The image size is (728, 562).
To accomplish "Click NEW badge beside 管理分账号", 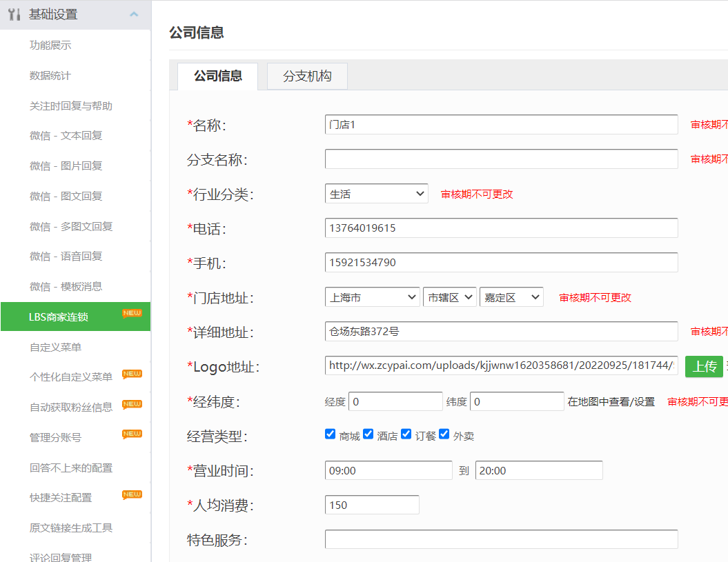I will coord(132,434).
